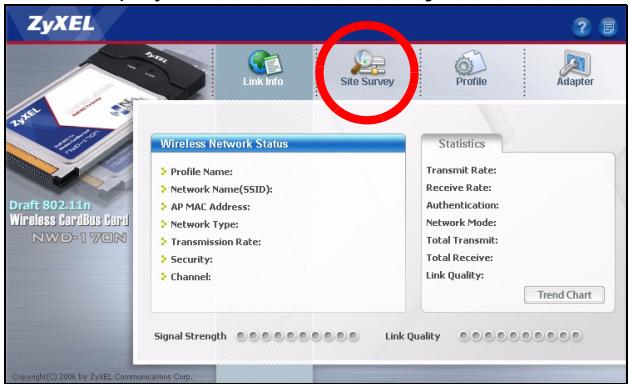The height and width of the screenshot is (384, 629).
Task: Open the Site Survey tab
Action: tap(367, 68)
